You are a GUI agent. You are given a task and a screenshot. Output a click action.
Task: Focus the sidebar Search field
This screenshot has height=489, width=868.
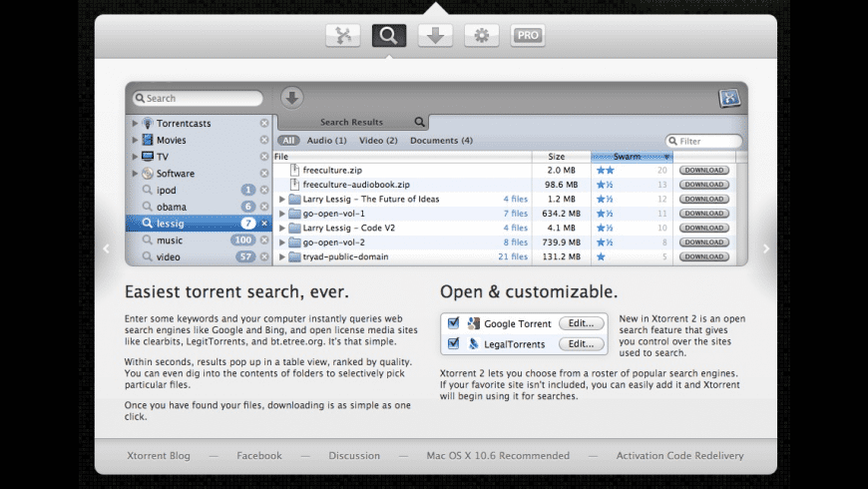[x=198, y=98]
